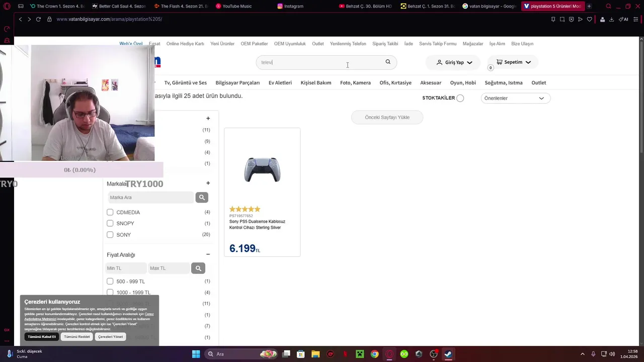
Task: Open the DualSense controller product image
Action: point(262,169)
